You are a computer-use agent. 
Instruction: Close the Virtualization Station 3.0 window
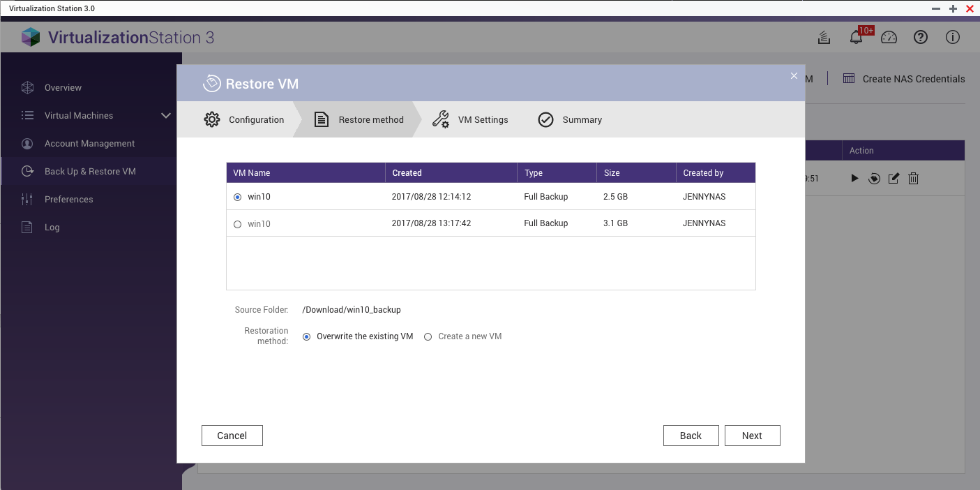pyautogui.click(x=970, y=8)
